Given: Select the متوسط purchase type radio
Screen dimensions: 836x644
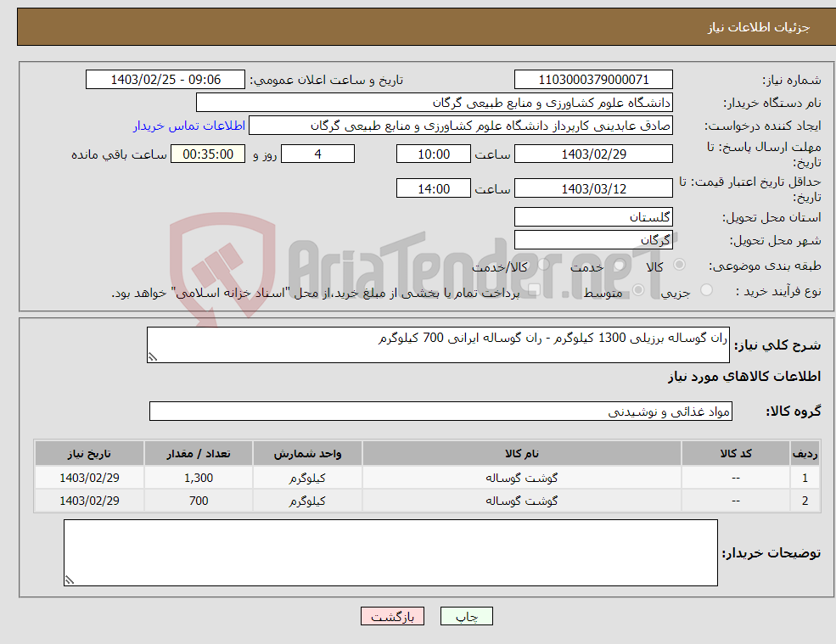Looking at the screenshot, I should tap(638, 290).
